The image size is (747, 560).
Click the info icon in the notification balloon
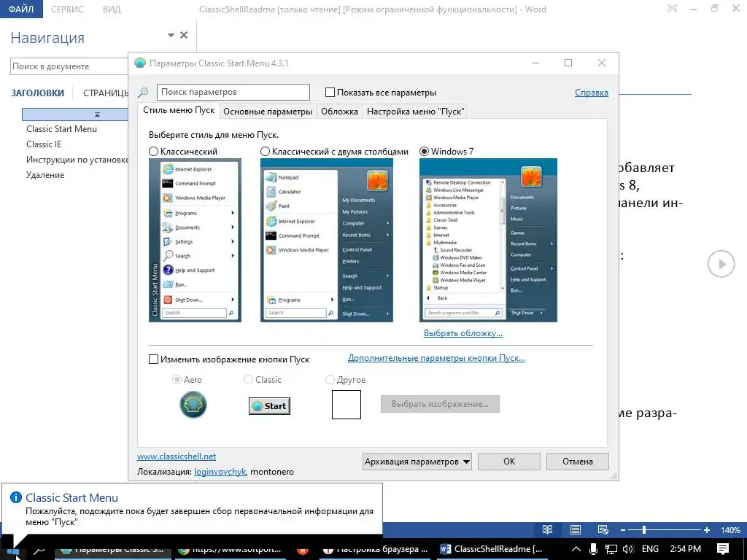16,497
